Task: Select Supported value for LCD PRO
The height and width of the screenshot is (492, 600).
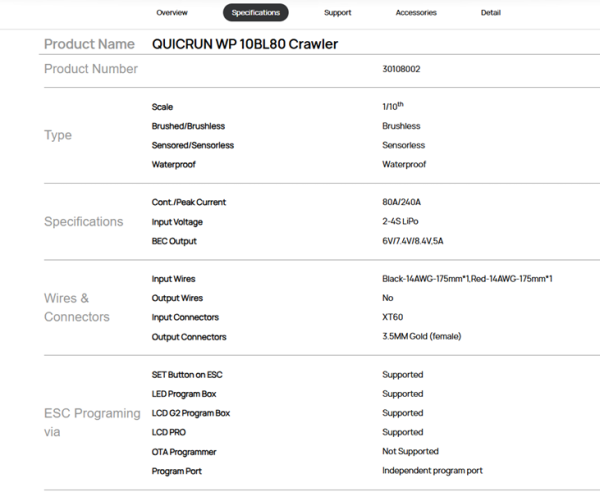Action: coord(403,432)
